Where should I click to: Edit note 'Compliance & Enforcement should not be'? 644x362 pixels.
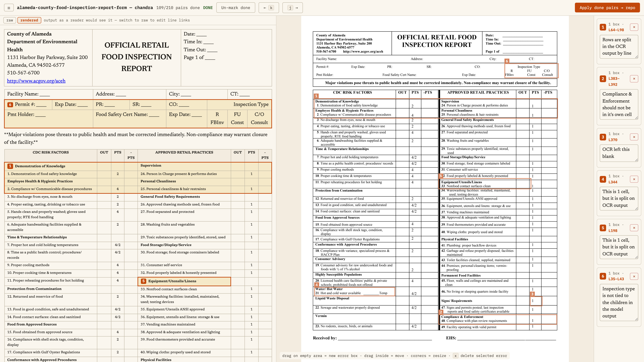coord(619,104)
